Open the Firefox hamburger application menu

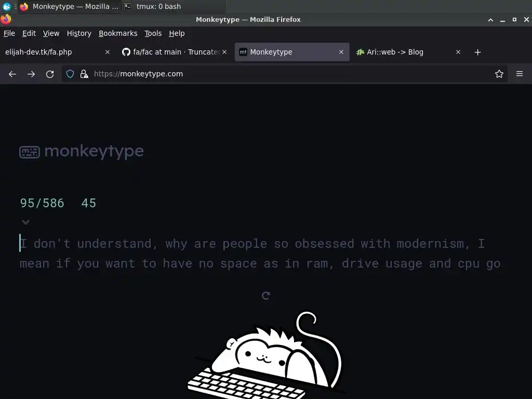coord(520,74)
